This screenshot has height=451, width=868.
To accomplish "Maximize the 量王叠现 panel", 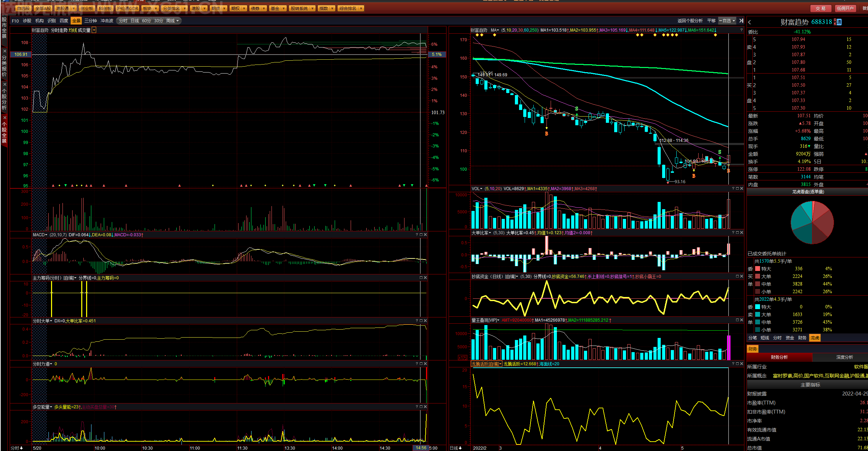I will pos(737,320).
